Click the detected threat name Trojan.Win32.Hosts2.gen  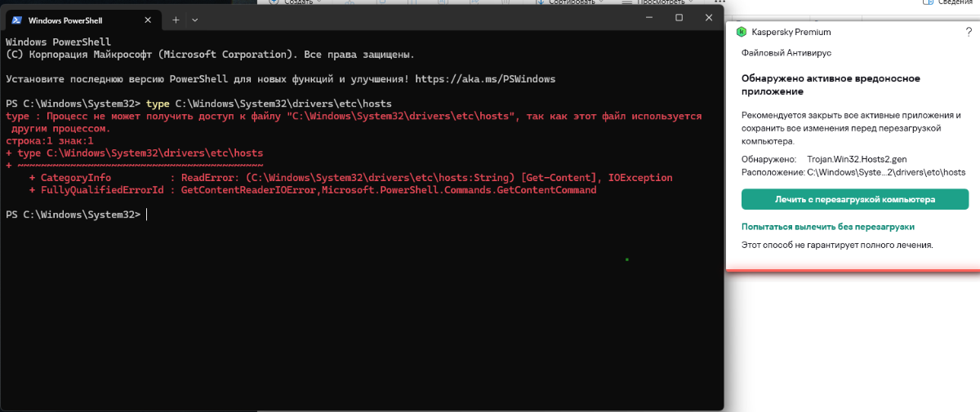click(857, 160)
